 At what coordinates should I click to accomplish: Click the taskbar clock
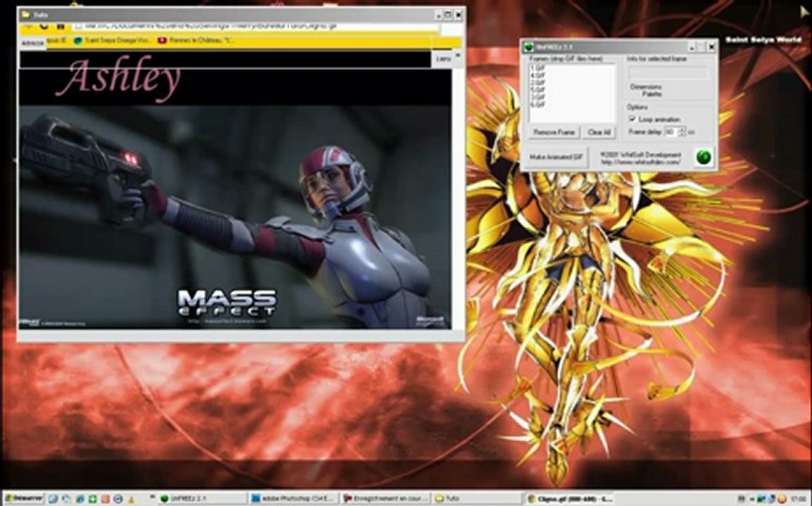(797, 499)
